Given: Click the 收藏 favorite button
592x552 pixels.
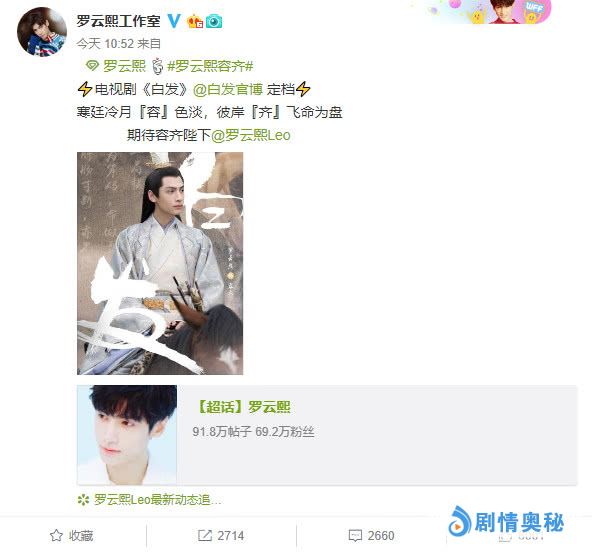Looking at the screenshot, I should pyautogui.click(x=71, y=535).
